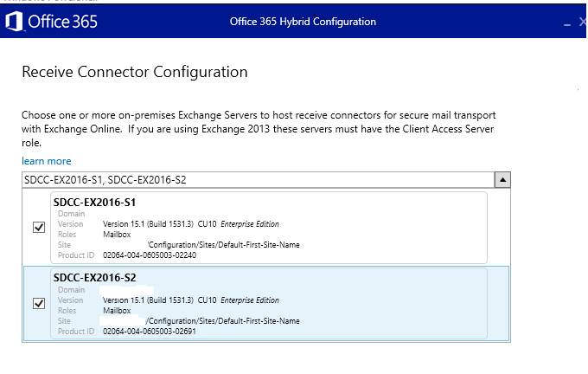588x374 pixels.
Task: Select the SDCC-EX2016-S1 server name
Action: click(95, 203)
